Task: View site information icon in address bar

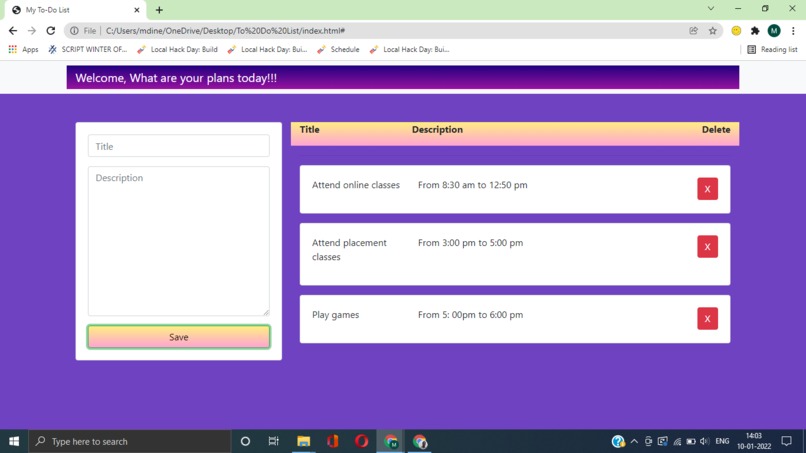Action: pyautogui.click(x=74, y=31)
